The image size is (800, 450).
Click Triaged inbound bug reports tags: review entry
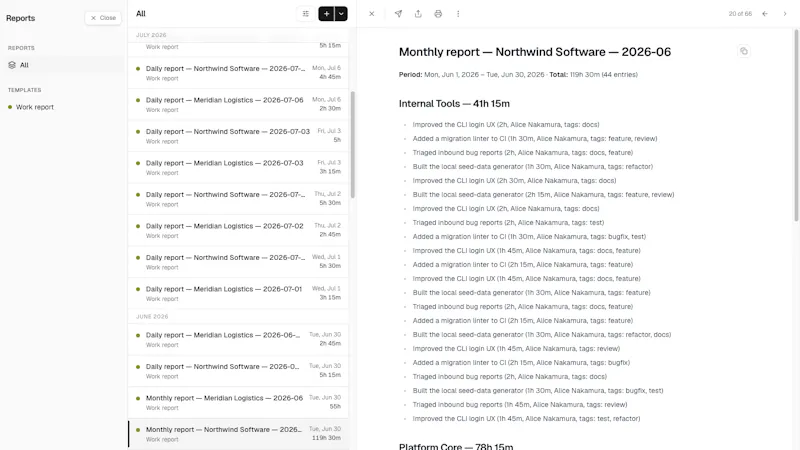(x=520, y=405)
